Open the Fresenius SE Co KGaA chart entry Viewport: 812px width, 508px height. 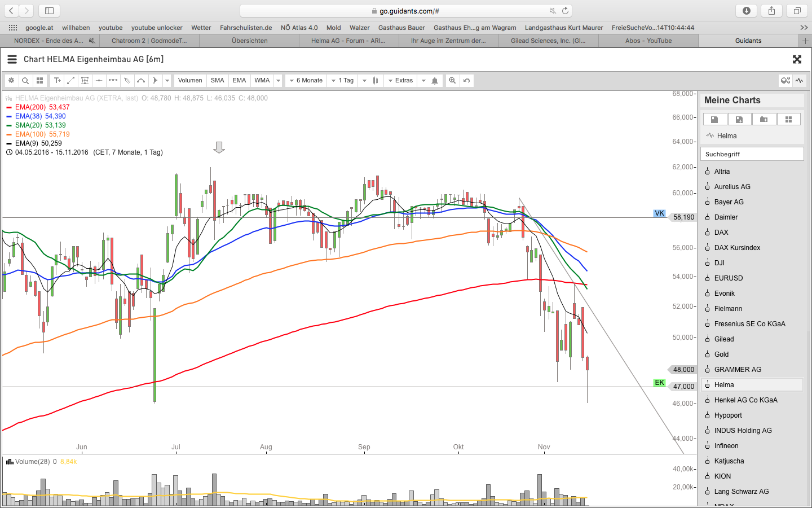752,324
